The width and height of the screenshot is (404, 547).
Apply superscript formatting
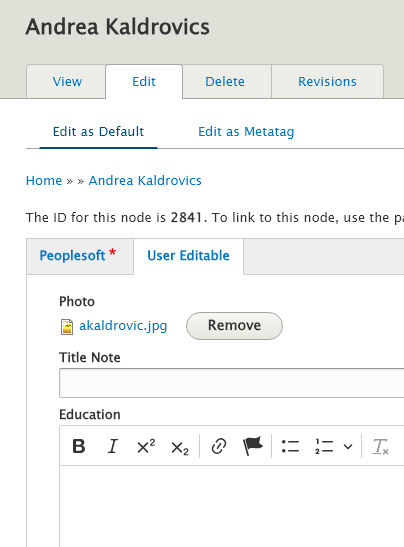(x=146, y=446)
